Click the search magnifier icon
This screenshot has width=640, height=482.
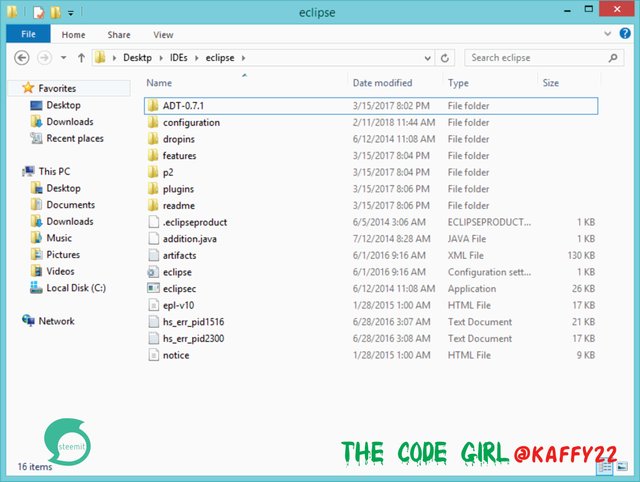click(613, 58)
